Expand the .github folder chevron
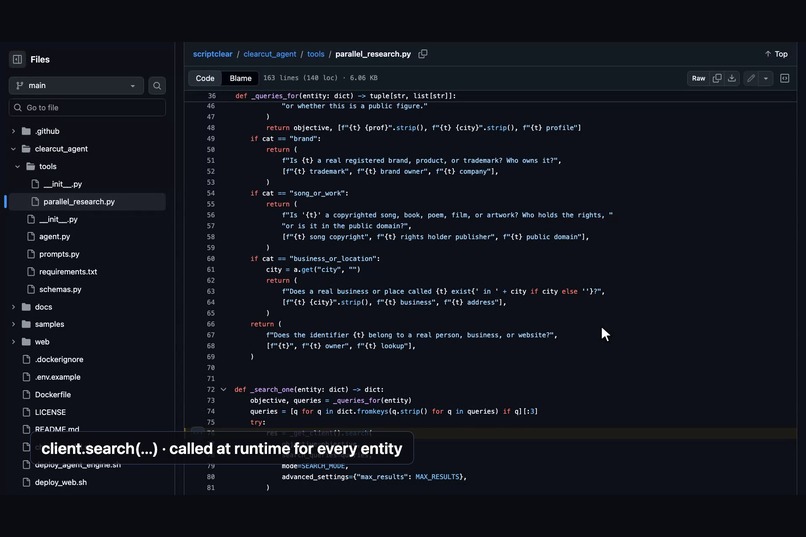Screen dimensions: 806x537 pyautogui.click(x=13, y=131)
